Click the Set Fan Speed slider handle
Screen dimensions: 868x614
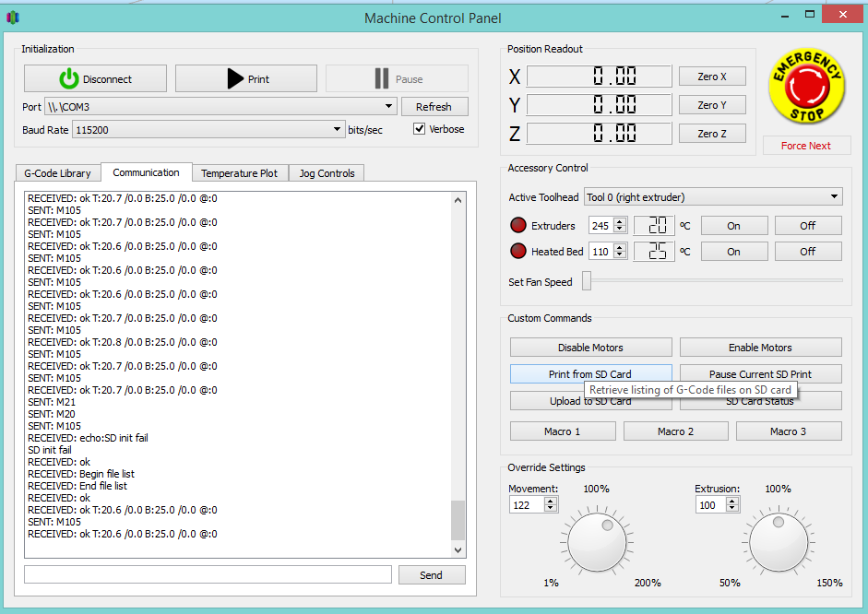pyautogui.click(x=587, y=282)
